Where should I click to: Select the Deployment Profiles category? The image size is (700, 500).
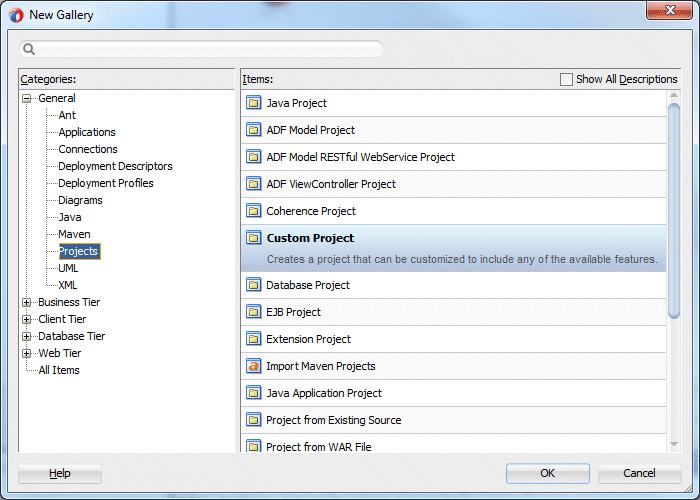pos(106,183)
